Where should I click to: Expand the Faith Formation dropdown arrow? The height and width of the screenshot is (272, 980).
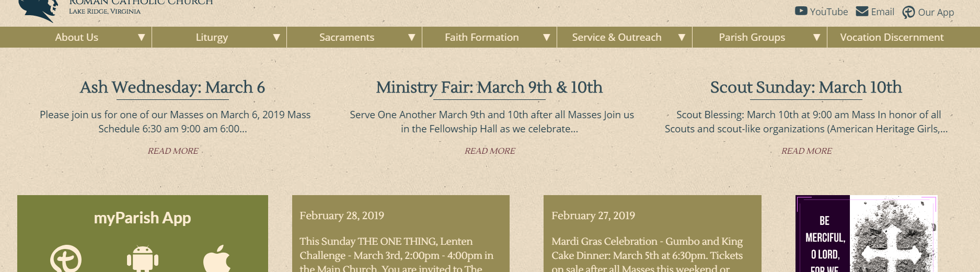(x=546, y=37)
